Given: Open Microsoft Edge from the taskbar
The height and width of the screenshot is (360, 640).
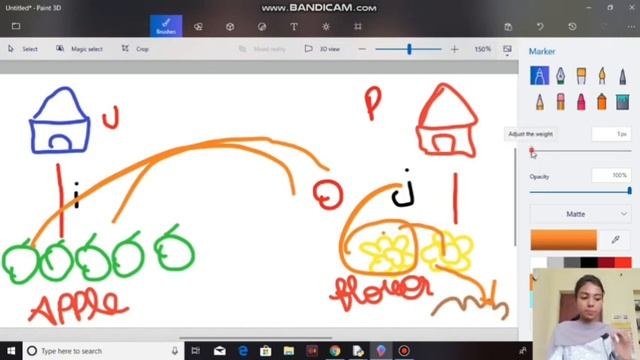Looking at the screenshot, I should pyautogui.click(x=243, y=351).
